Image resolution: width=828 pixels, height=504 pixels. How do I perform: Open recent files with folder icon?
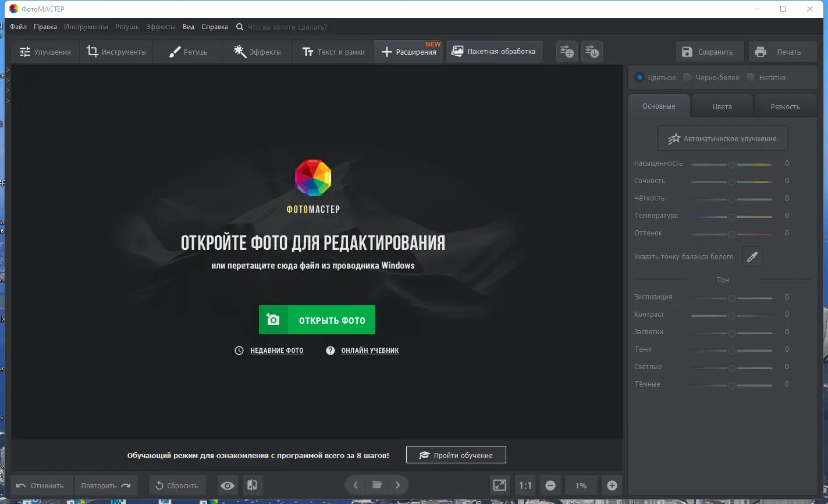coord(376,485)
